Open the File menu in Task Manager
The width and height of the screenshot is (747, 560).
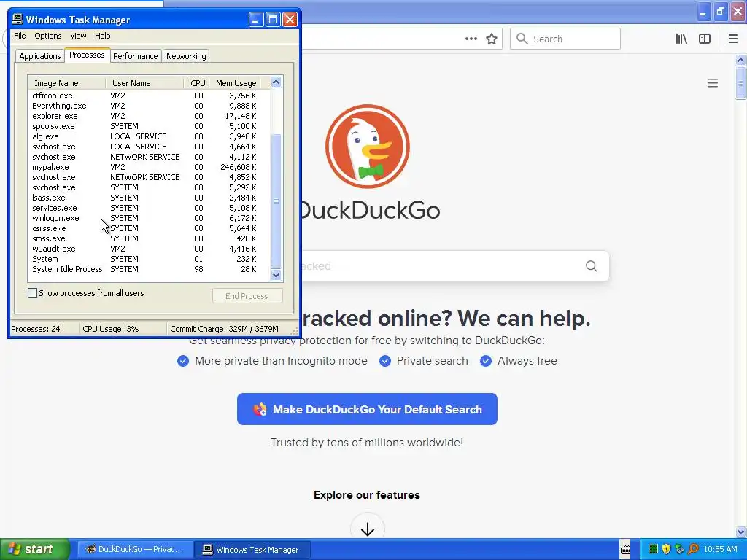(x=20, y=36)
